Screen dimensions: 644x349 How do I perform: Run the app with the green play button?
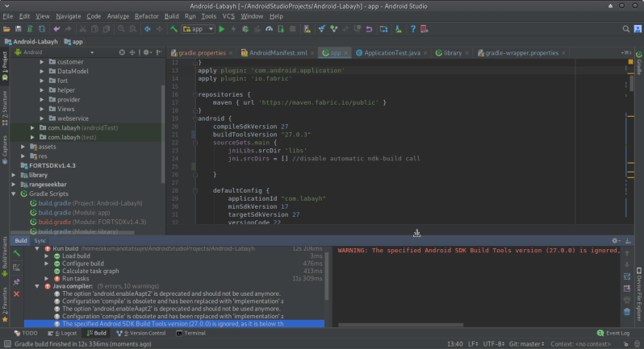click(222, 29)
